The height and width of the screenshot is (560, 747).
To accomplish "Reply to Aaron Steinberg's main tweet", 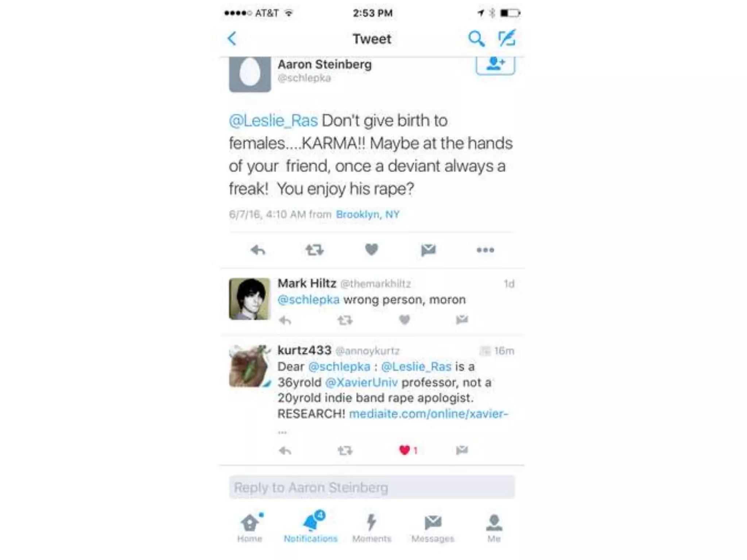I will point(258,250).
